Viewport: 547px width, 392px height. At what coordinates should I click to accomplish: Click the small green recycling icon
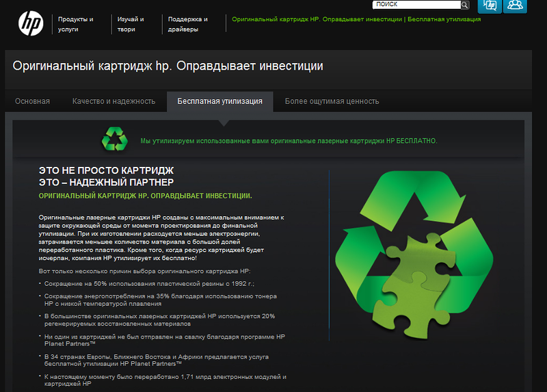coord(114,139)
